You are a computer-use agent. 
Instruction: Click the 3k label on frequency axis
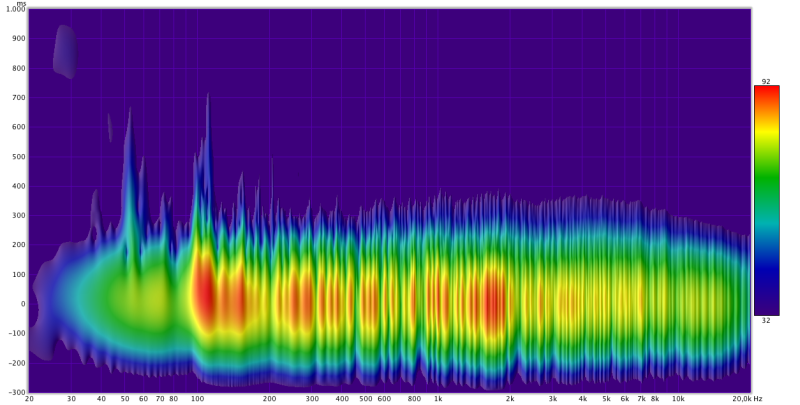(553, 399)
